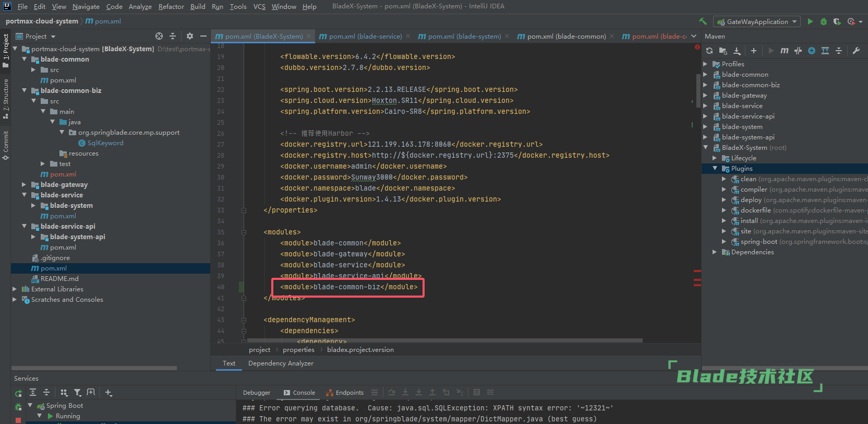Add a Maven project with plus icon
This screenshot has width=868, height=424.
tap(753, 51)
